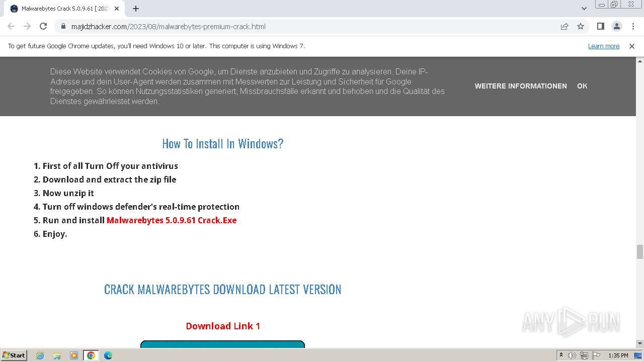Click step '6. Enjoy.'

[50, 234]
